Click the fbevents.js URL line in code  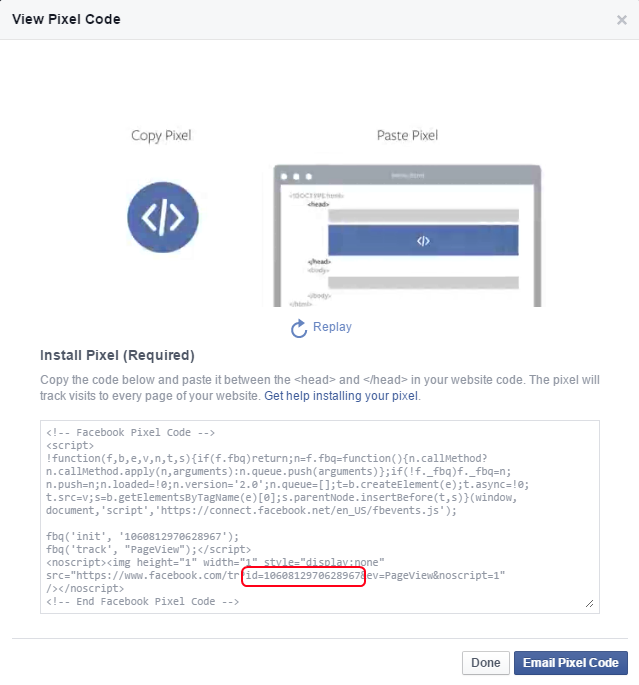(x=251, y=511)
